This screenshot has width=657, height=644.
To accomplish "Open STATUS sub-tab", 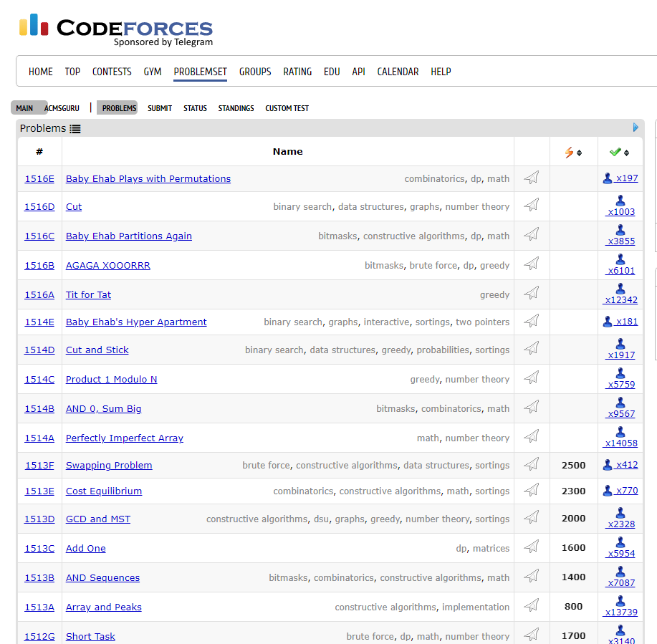I will (196, 108).
